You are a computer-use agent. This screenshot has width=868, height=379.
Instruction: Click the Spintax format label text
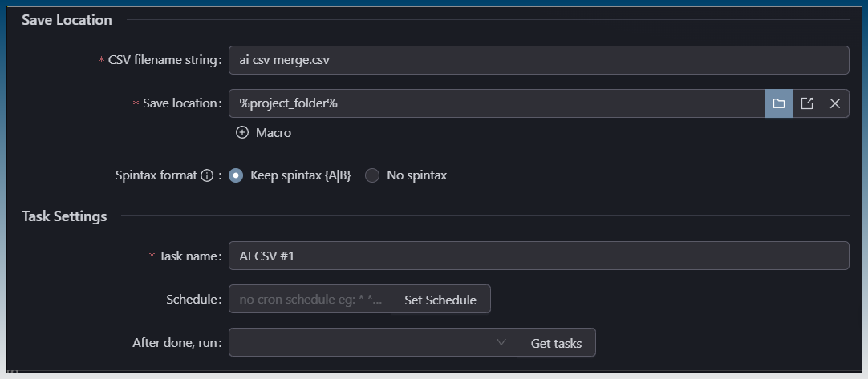[156, 175]
